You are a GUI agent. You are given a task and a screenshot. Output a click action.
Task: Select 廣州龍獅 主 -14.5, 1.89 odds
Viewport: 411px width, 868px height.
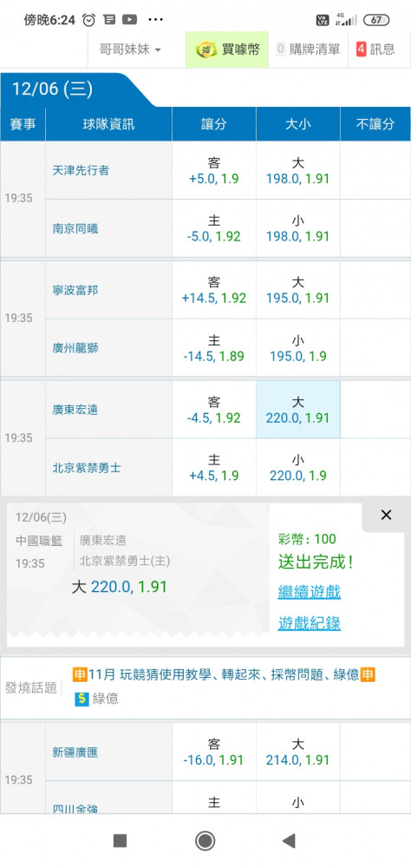click(214, 348)
